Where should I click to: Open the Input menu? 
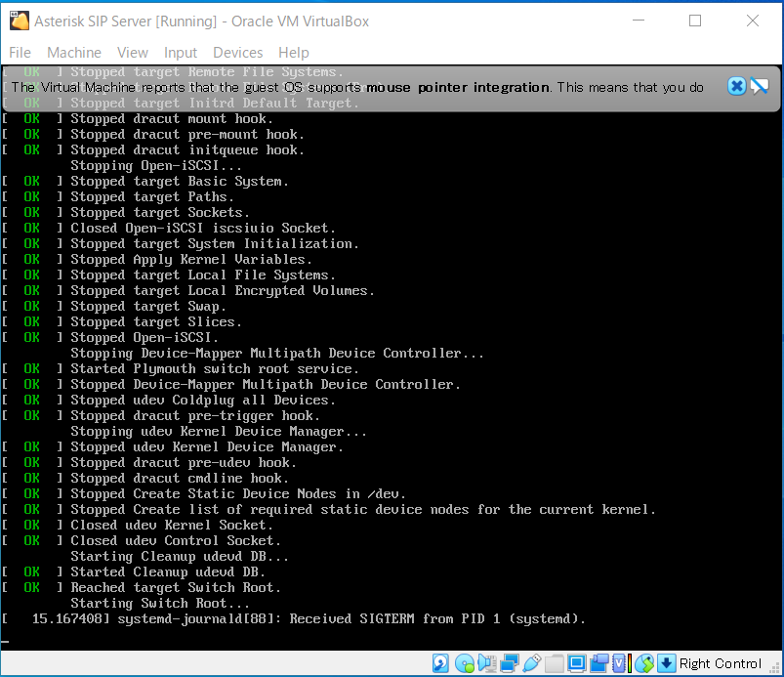(x=181, y=53)
